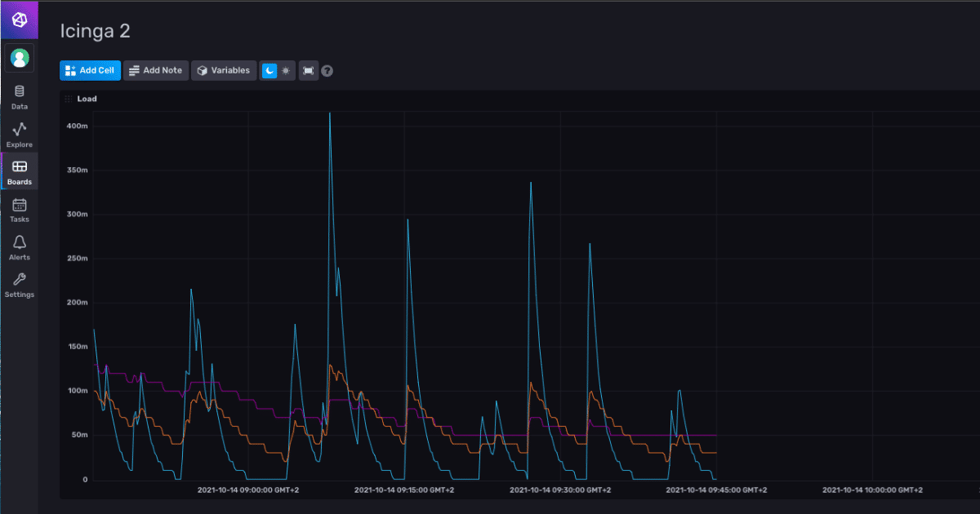The image size is (980, 514).
Task: Open Settings using the wrench icon
Action: point(18,284)
